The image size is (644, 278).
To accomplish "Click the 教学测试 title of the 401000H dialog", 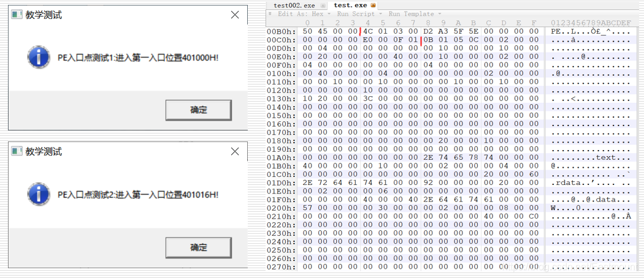I will [44, 15].
